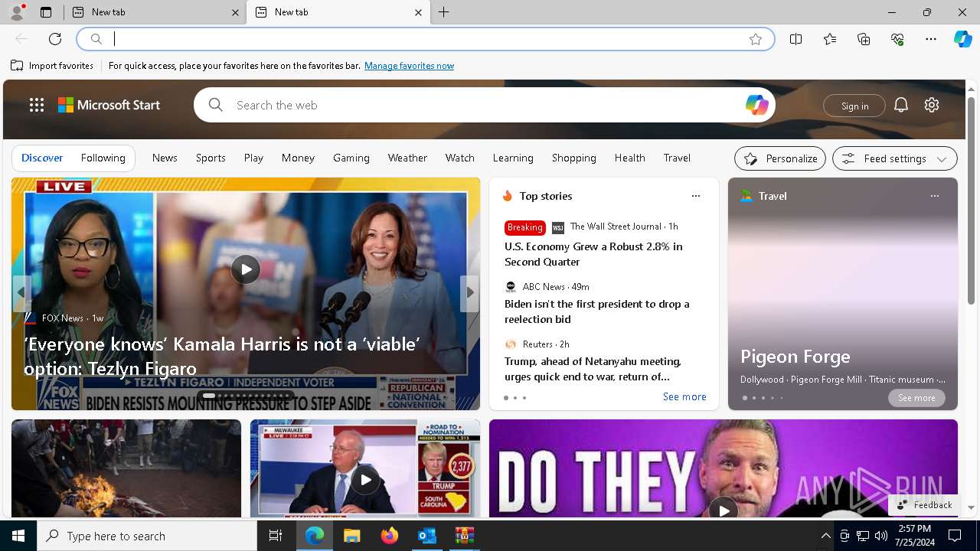Open notifications bell

click(901, 105)
